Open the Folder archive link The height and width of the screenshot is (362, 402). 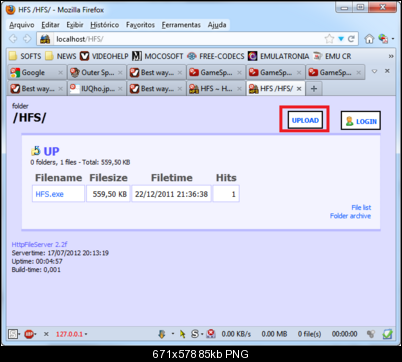350,216
